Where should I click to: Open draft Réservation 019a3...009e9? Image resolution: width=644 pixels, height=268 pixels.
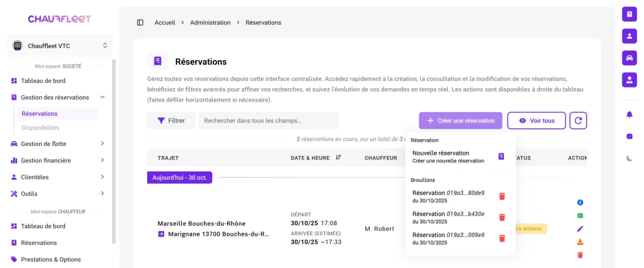point(448,238)
